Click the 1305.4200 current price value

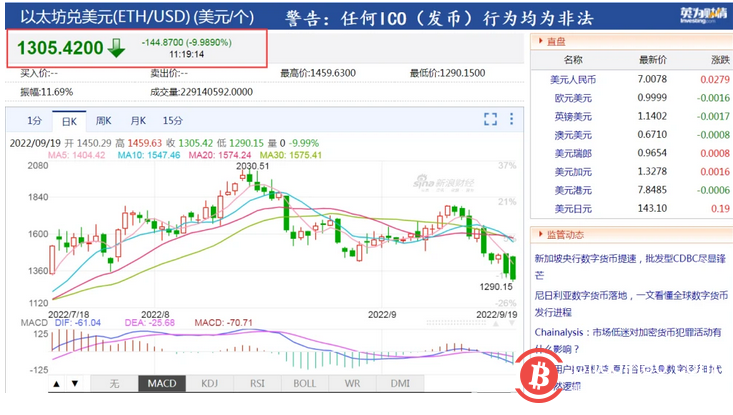[60, 48]
